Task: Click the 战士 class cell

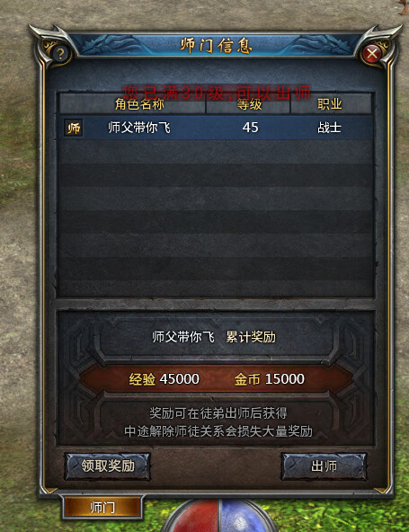Action: coord(329,128)
